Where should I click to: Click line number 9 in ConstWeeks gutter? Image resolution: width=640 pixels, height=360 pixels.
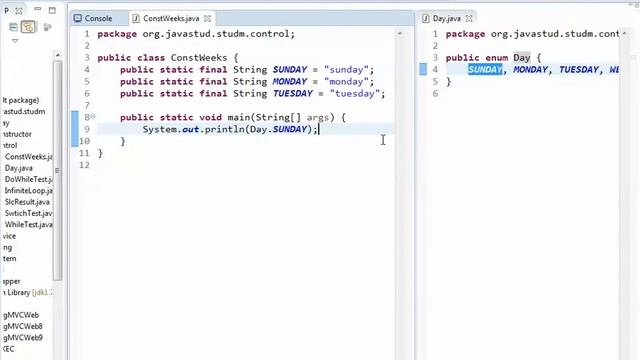(87, 129)
